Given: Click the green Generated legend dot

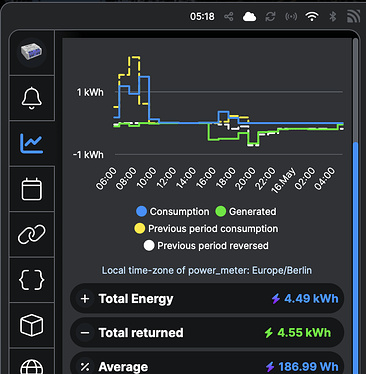Looking at the screenshot, I should [221, 211].
